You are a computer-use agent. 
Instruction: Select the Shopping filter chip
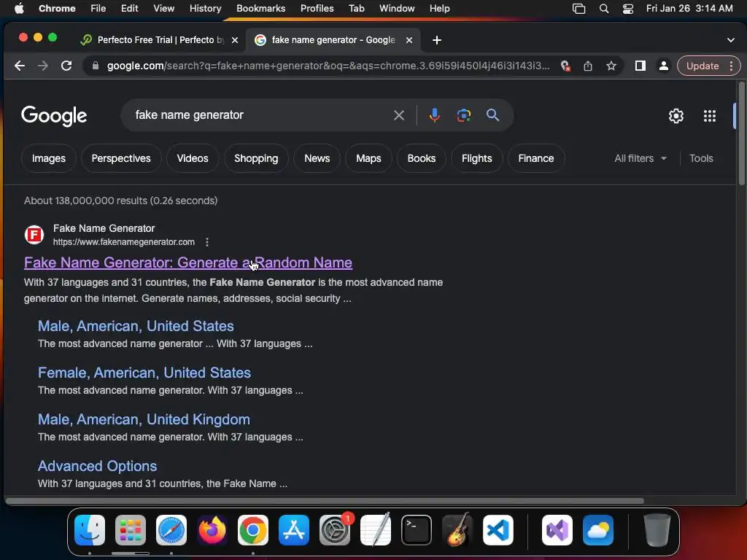[x=256, y=158]
